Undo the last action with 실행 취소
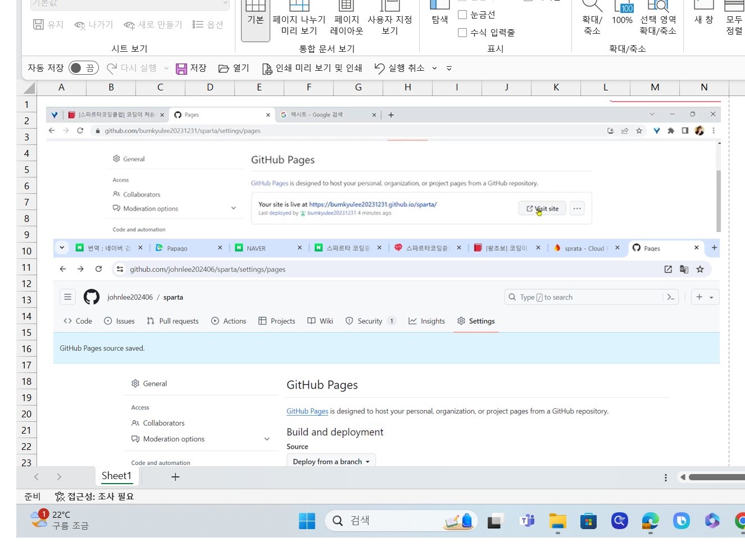The image size is (745, 560). click(x=399, y=68)
